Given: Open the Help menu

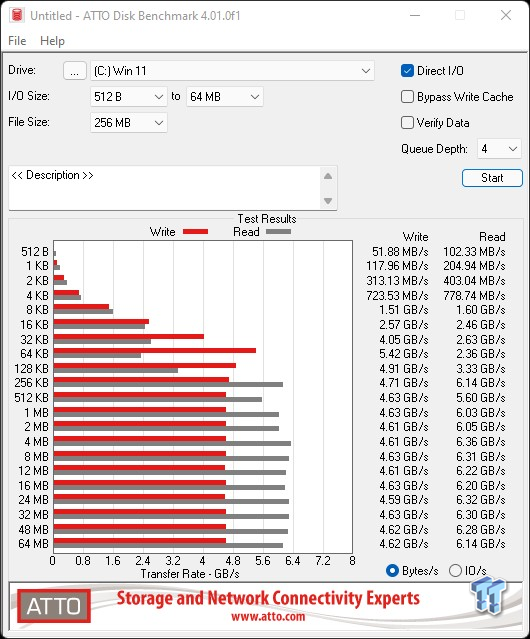Looking at the screenshot, I should click(53, 41).
